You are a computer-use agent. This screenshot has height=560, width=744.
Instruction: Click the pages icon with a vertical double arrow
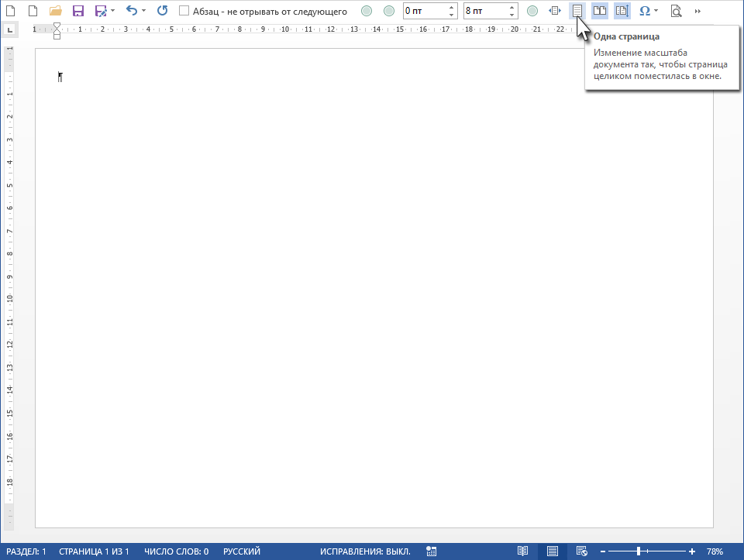[x=622, y=10]
